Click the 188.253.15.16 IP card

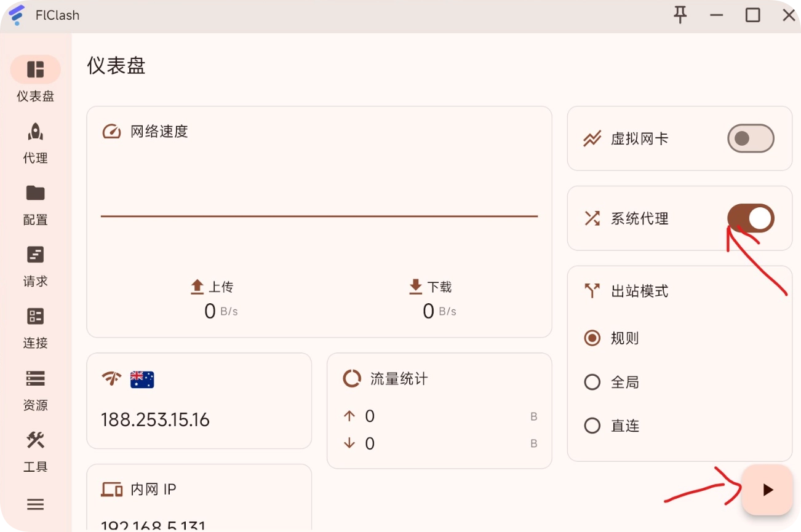coord(199,400)
